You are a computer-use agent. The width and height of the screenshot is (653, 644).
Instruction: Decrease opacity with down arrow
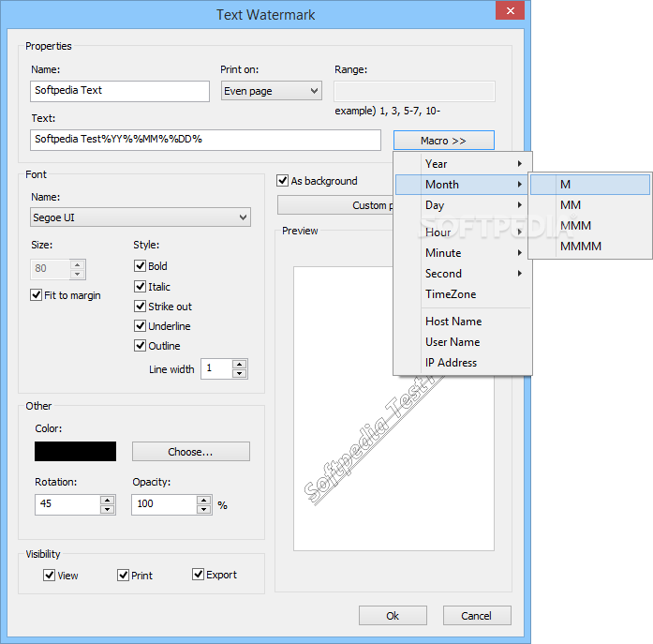[x=204, y=509]
